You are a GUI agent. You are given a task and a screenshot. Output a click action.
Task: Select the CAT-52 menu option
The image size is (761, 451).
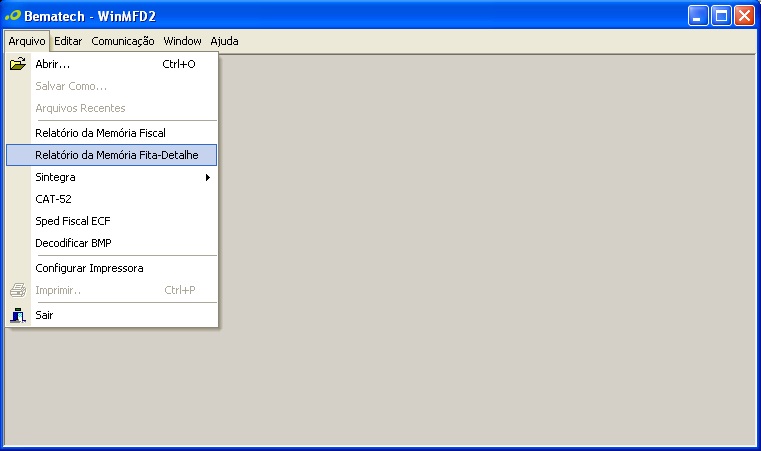click(x=54, y=199)
